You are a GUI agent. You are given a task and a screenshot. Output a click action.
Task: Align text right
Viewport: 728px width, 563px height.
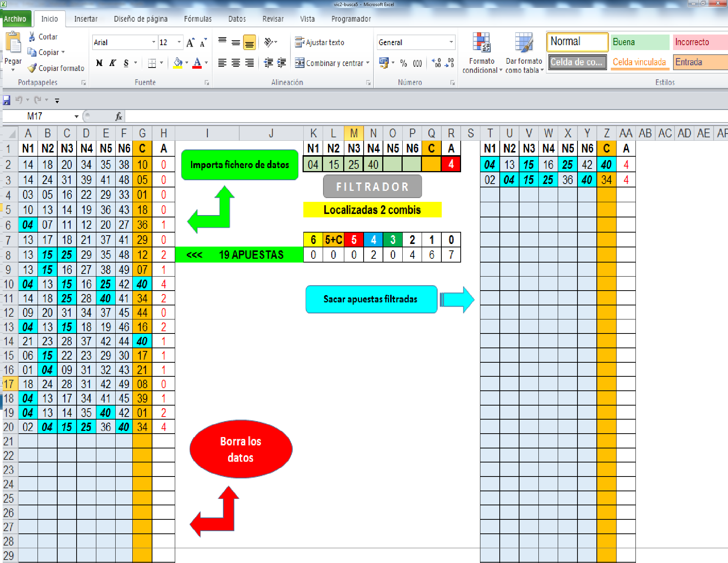249,63
